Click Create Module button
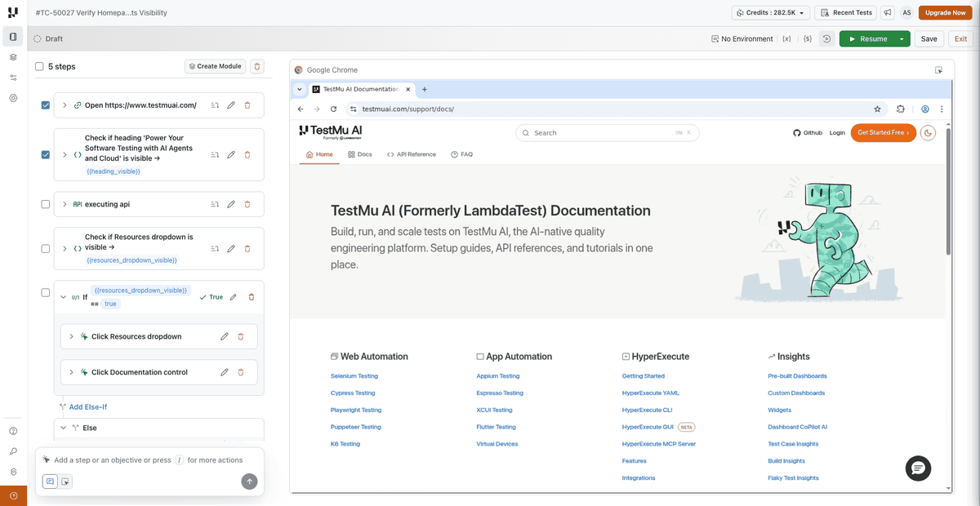This screenshot has width=980, height=506. [215, 66]
